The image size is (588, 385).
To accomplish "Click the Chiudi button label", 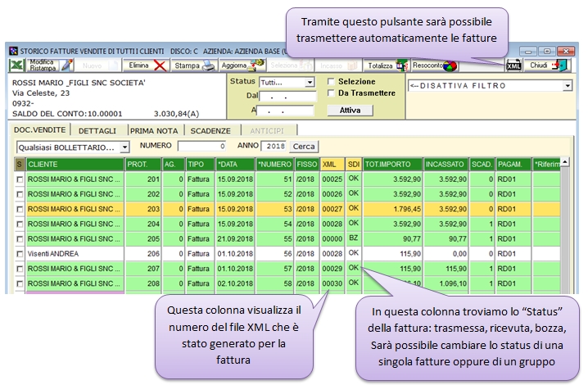I will click(539, 66).
